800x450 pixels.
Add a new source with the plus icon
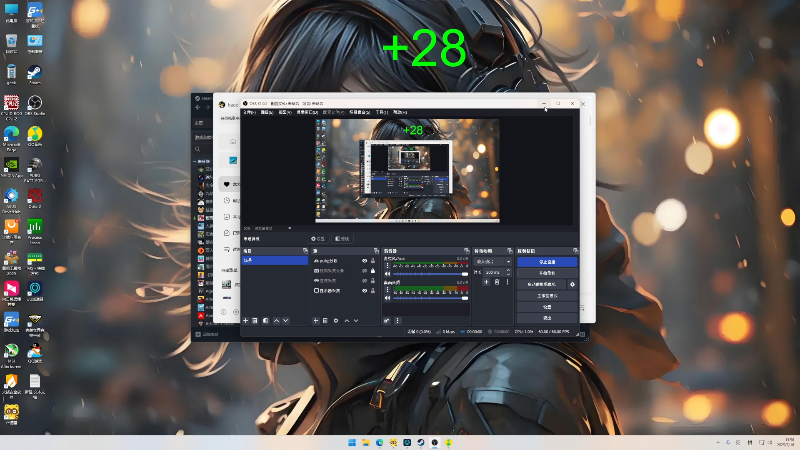click(316, 320)
